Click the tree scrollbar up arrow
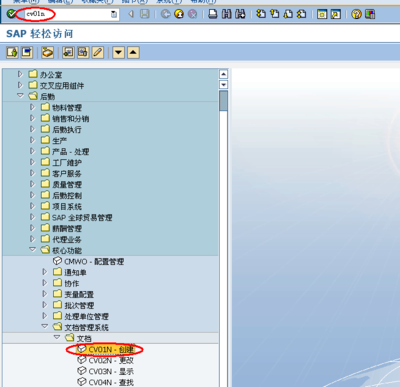 pyautogui.click(x=223, y=74)
